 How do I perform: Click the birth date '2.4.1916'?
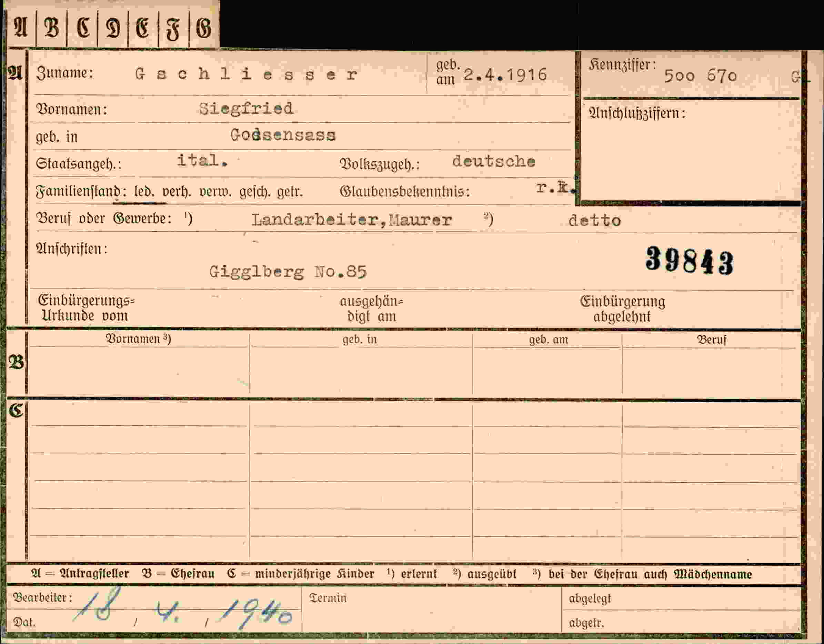coord(505,75)
